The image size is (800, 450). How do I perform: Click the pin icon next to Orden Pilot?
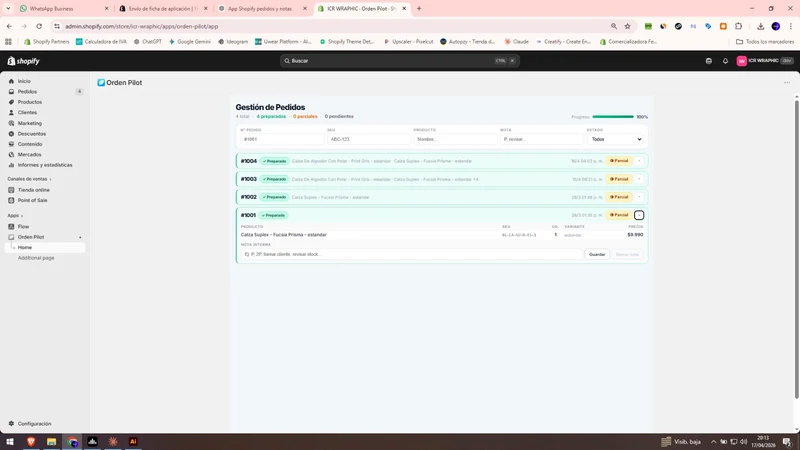pos(80,237)
